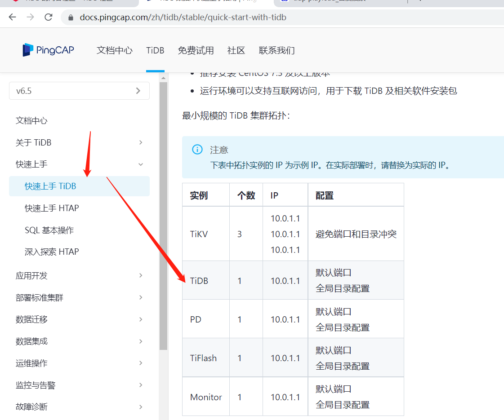Select 快速上手 TiDB in the sidebar
504x420 pixels.
click(x=79, y=186)
